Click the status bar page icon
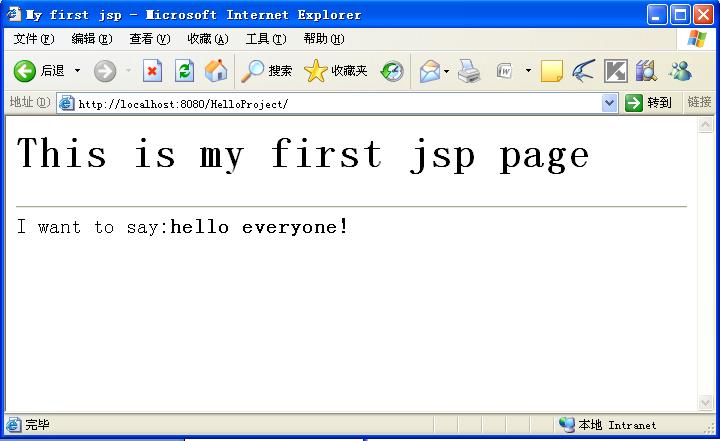This screenshot has width=720, height=441. pos(13,425)
